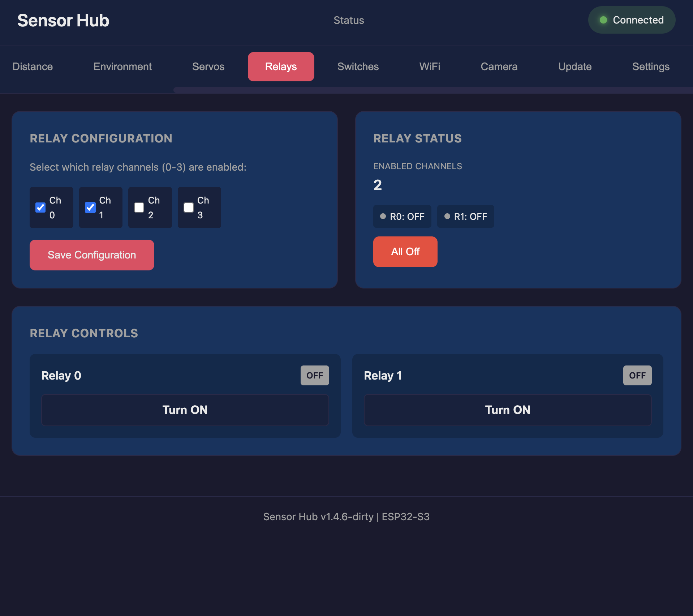Switch to the Servos tab
The image size is (693, 616).
(208, 67)
